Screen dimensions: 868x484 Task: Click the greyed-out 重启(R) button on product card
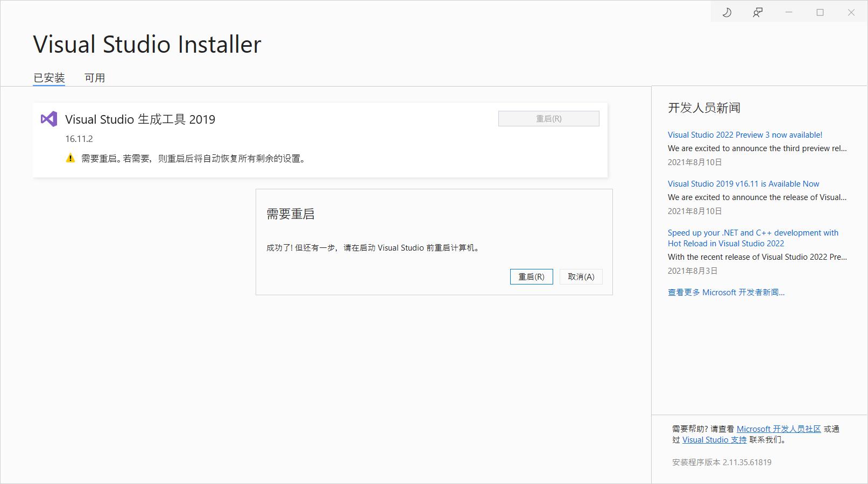[x=548, y=118]
